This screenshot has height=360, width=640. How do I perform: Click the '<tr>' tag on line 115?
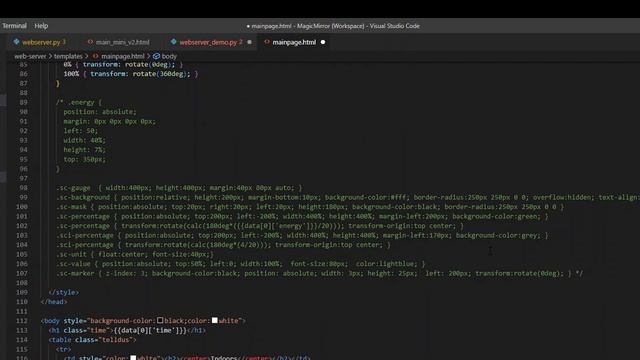[64, 349]
